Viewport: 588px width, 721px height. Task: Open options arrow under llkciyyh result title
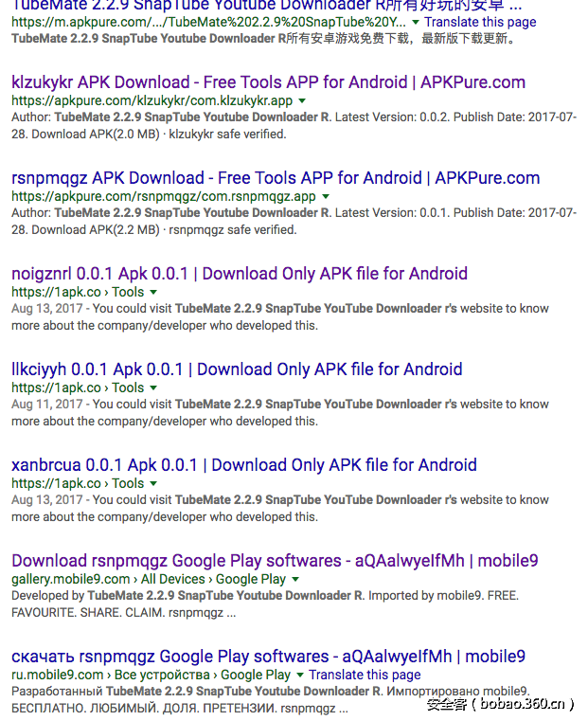(x=153, y=388)
